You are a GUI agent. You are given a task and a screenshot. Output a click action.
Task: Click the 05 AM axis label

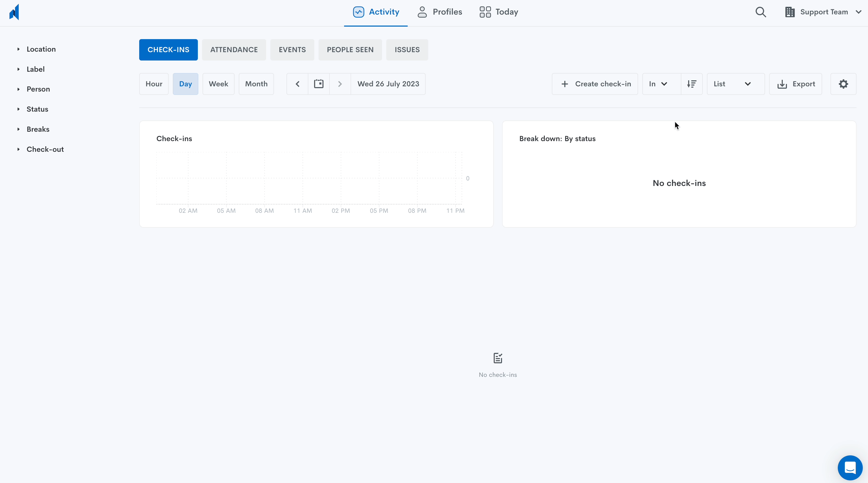coord(226,211)
